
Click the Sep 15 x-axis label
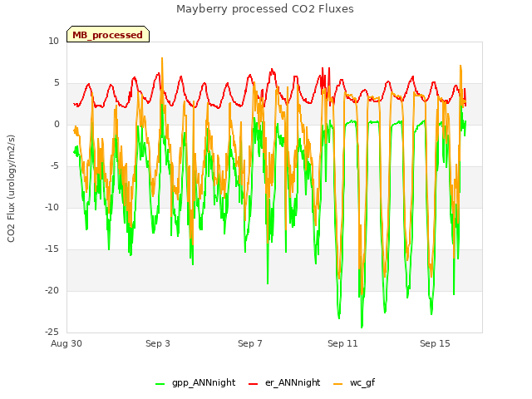point(435,343)
